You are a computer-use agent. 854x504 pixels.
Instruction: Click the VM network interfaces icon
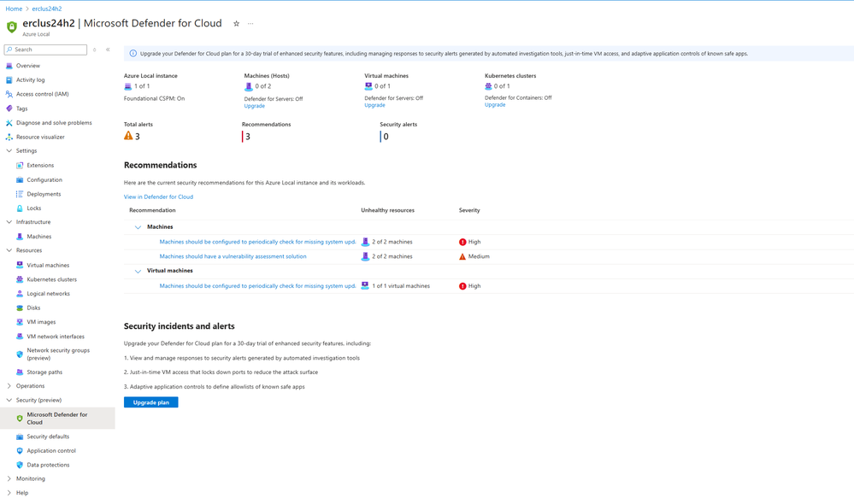click(20, 337)
